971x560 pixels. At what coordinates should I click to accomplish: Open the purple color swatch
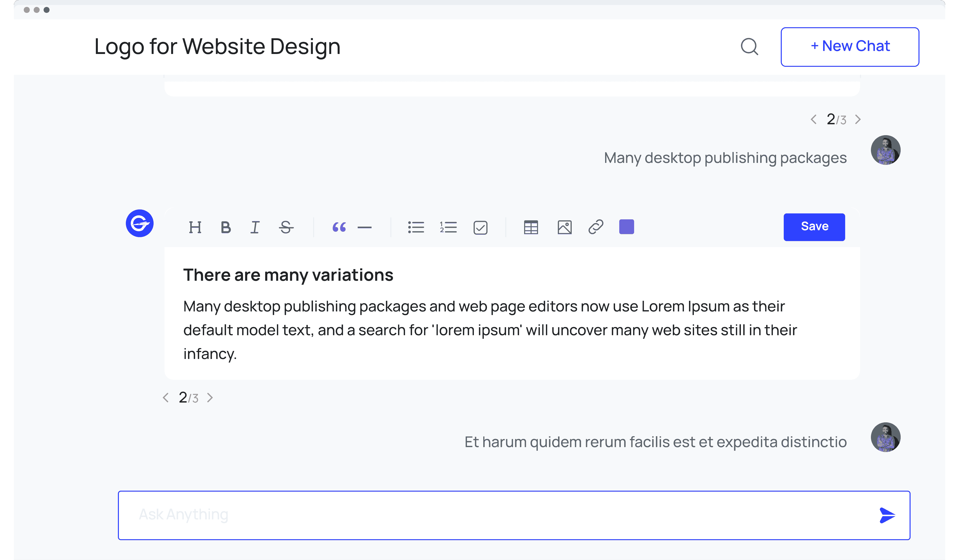626,227
